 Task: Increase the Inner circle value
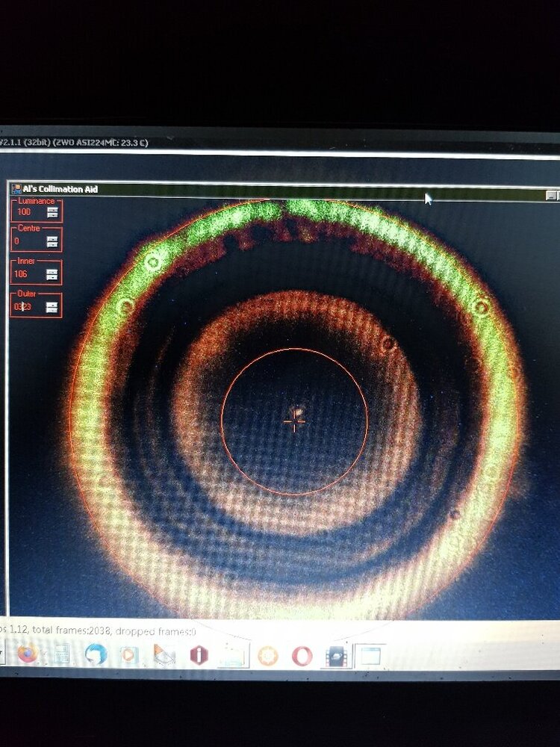(x=52, y=272)
